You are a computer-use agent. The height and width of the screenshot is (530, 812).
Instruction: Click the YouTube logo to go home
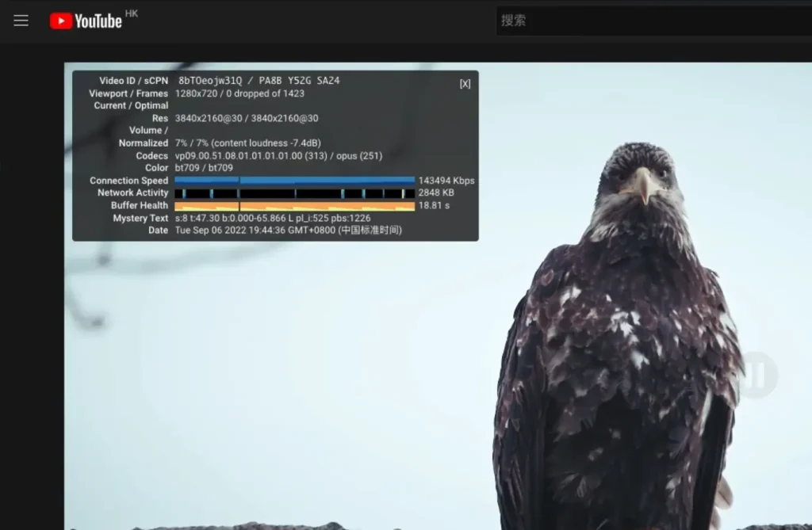pos(86,21)
